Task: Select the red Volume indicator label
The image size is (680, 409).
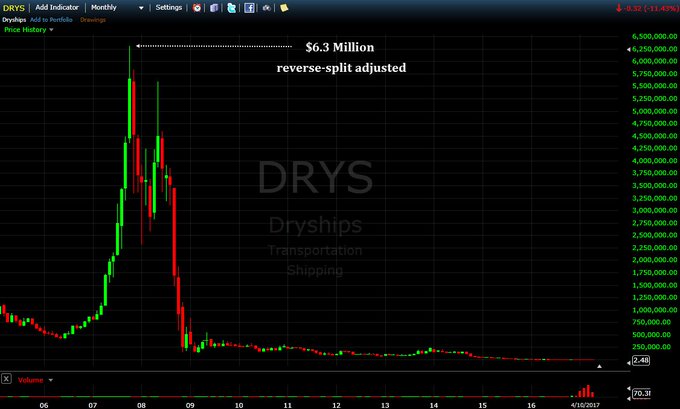Action: point(30,380)
